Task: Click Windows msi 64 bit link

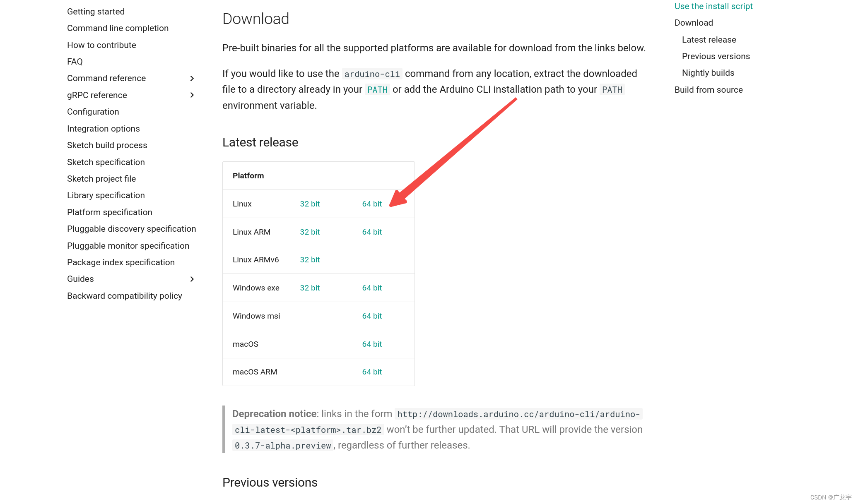Action: (x=372, y=316)
